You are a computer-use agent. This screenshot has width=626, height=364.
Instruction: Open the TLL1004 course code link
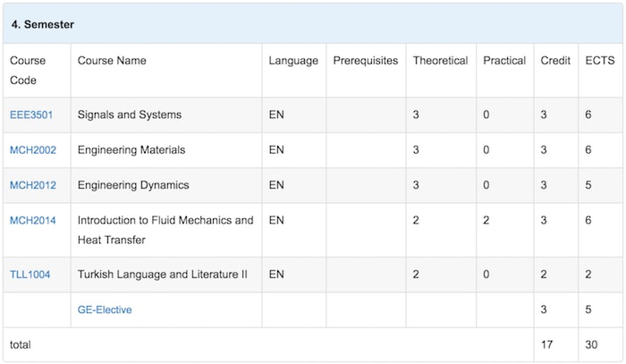point(30,275)
